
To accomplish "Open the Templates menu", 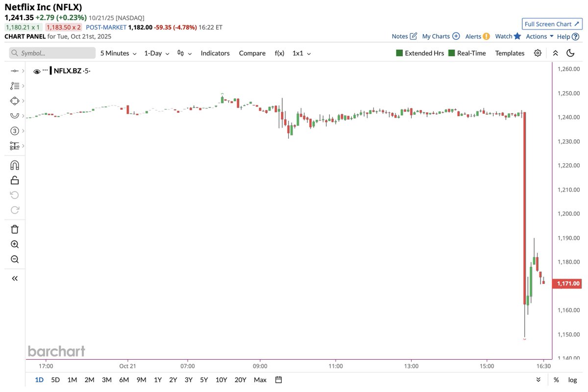I will 510,53.
